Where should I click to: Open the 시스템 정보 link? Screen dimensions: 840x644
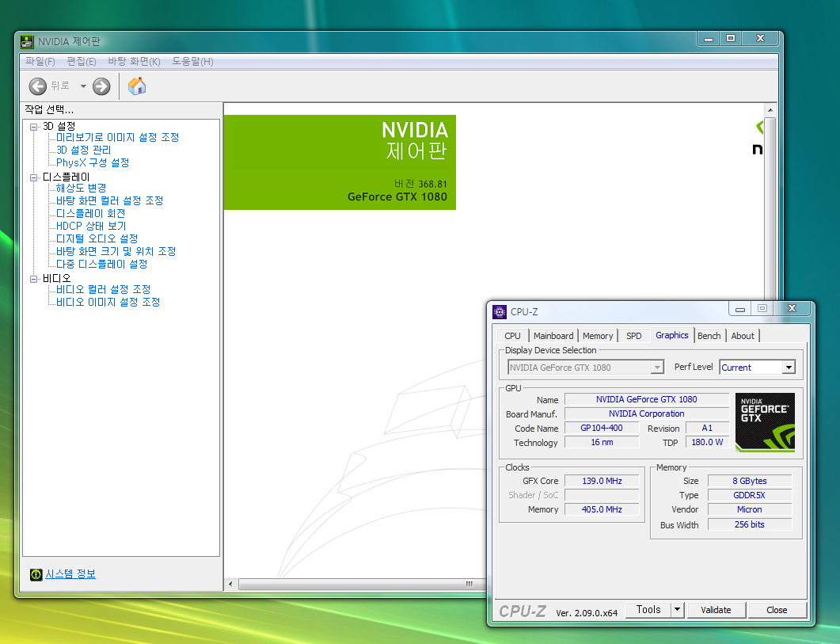click(70, 574)
